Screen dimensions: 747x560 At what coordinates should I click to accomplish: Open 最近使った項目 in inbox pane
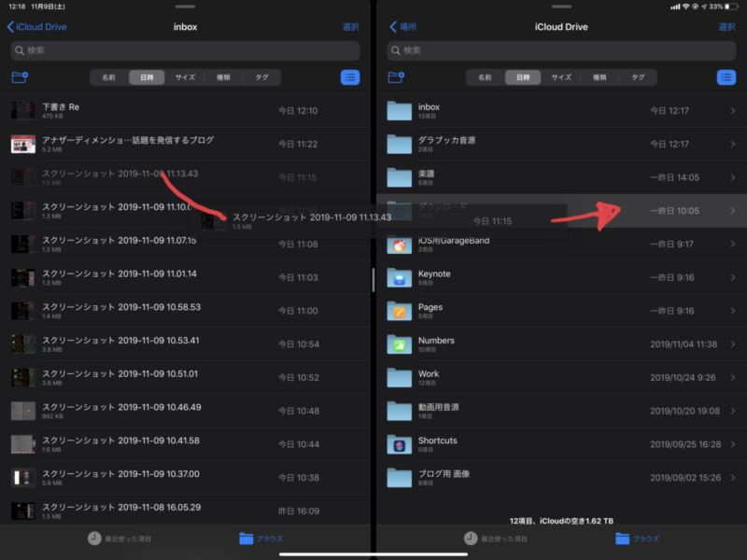120,539
